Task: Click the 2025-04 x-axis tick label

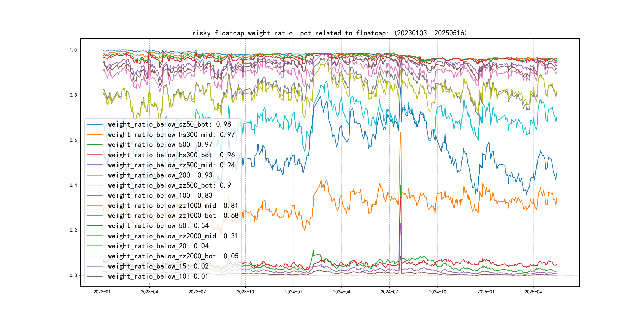Action: [x=533, y=292]
